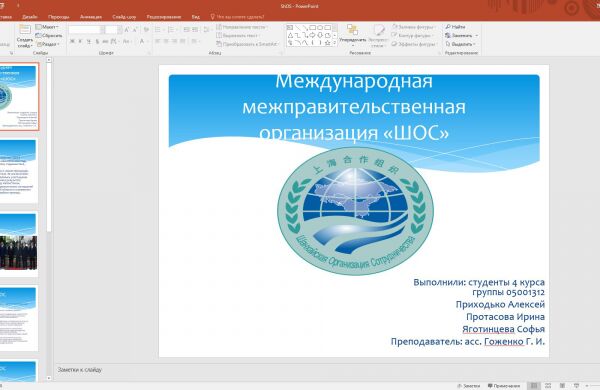This screenshot has width=600, height=390.
Task: Open the font color picker
Action: 143,41
